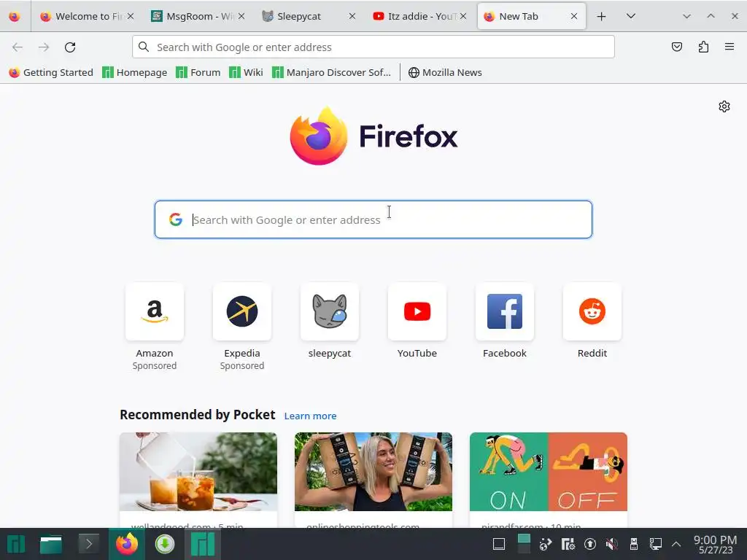Open new tab personalize gear settings
Viewport: 747px width, 560px height.
click(x=724, y=106)
